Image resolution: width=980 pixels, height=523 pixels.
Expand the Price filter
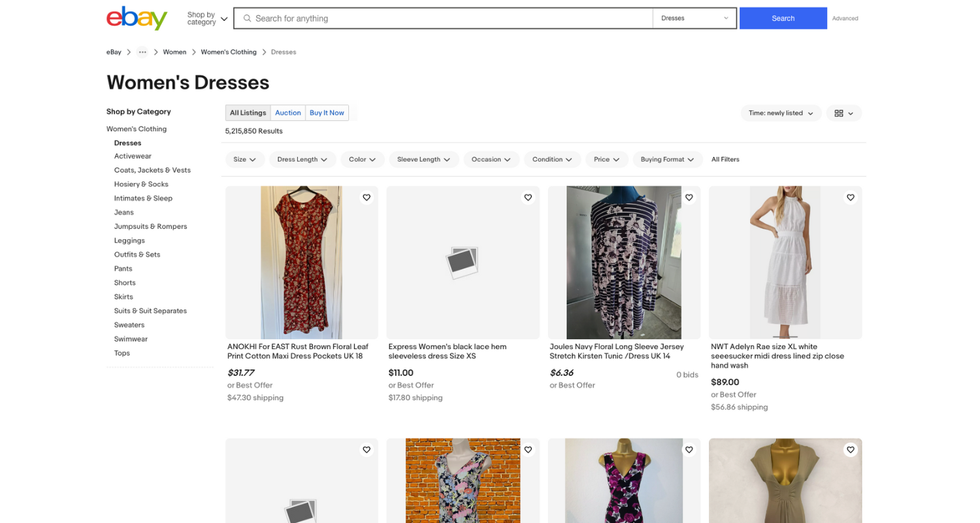tap(607, 160)
